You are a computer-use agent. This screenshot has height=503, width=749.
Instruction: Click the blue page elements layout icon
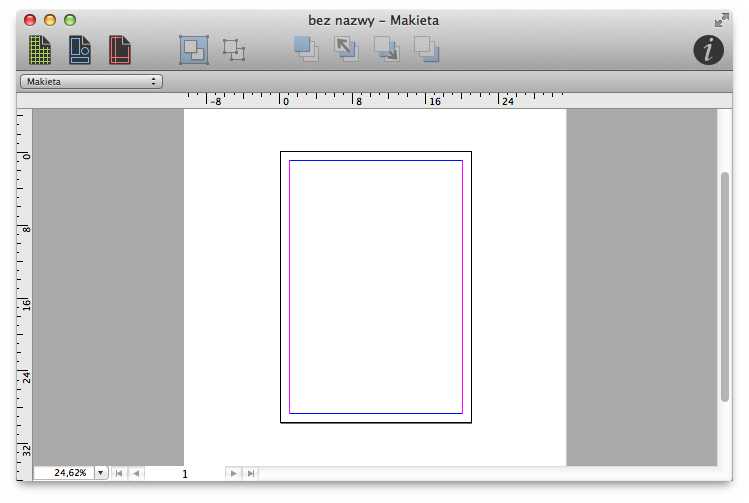pos(80,50)
